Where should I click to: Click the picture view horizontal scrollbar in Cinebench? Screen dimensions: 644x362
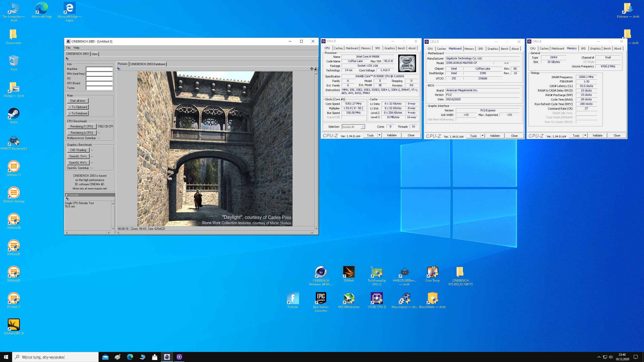(215, 233)
